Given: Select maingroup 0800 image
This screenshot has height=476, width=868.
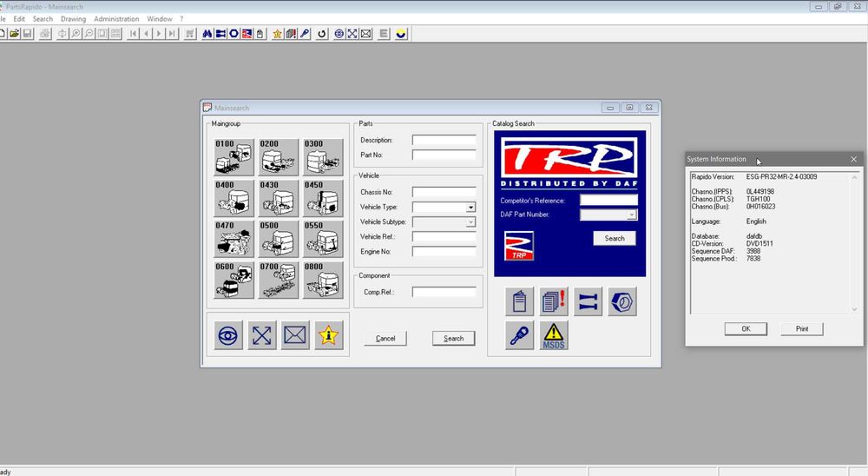Looking at the screenshot, I should pyautogui.click(x=323, y=280).
